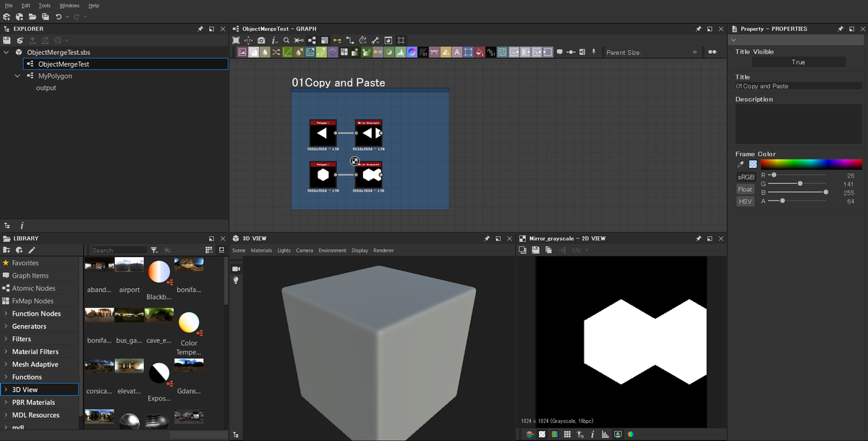Expand the Filters library category

7,339
